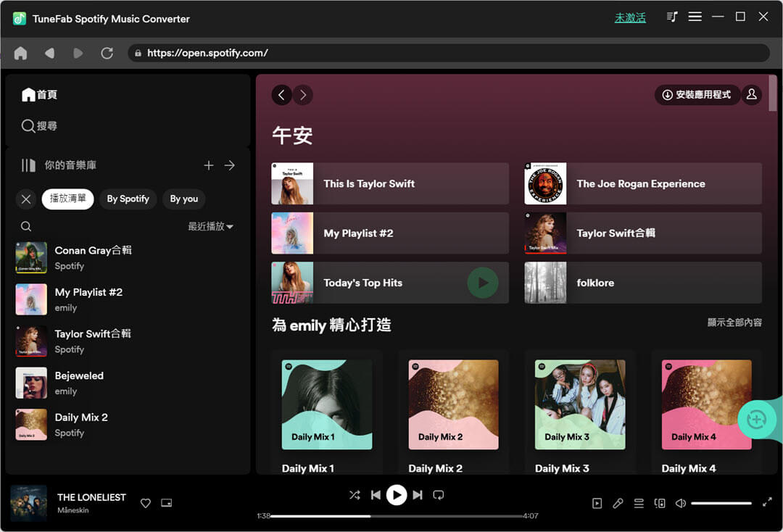The width and height of the screenshot is (783, 532).
Task: Toggle the 播放清單 filter chip
Action: pos(67,199)
